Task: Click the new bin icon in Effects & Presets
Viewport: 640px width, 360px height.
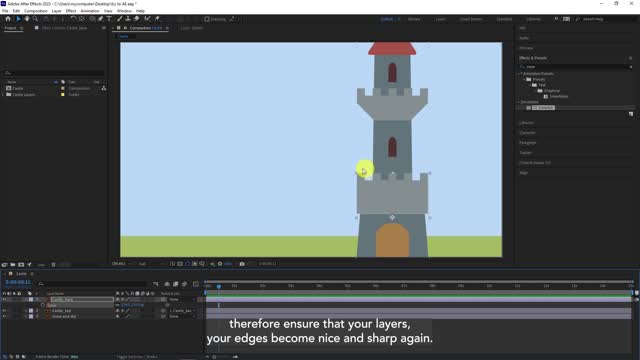Action: tap(631, 114)
